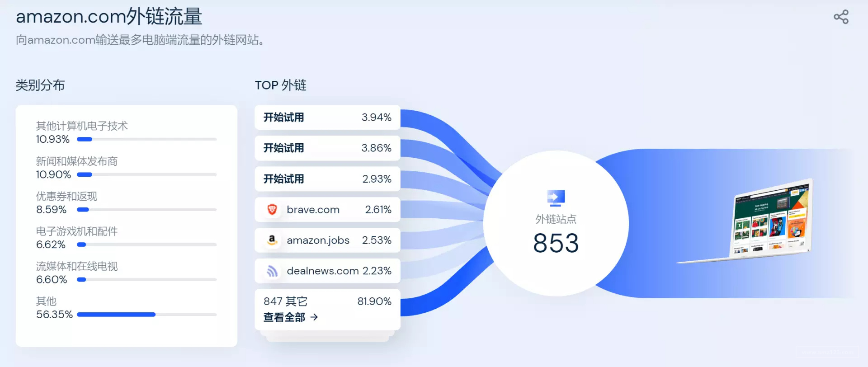868x367 pixels.
Task: Click the 6.60% value
Action: [52, 280]
